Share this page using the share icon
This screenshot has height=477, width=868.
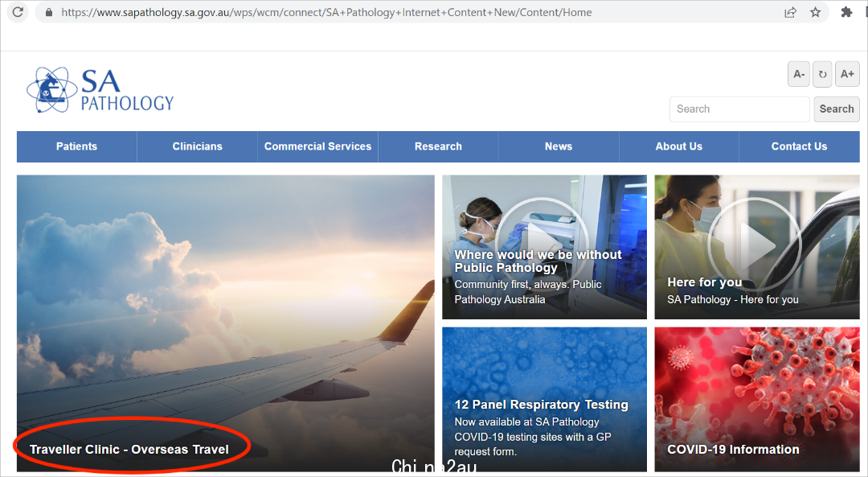click(x=790, y=12)
